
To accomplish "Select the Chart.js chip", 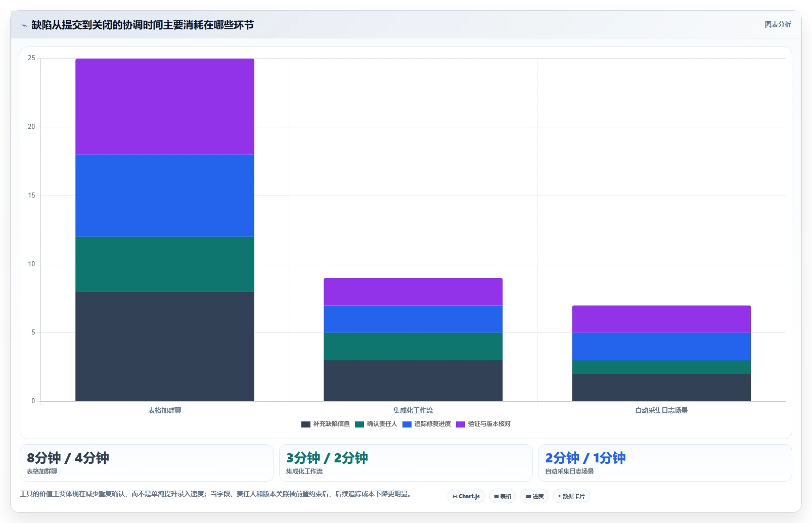I will click(466, 496).
